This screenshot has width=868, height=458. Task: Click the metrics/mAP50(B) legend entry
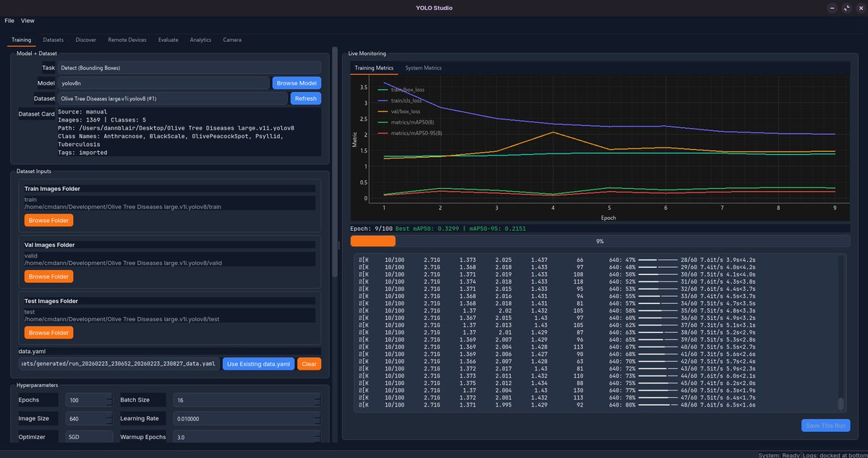407,123
